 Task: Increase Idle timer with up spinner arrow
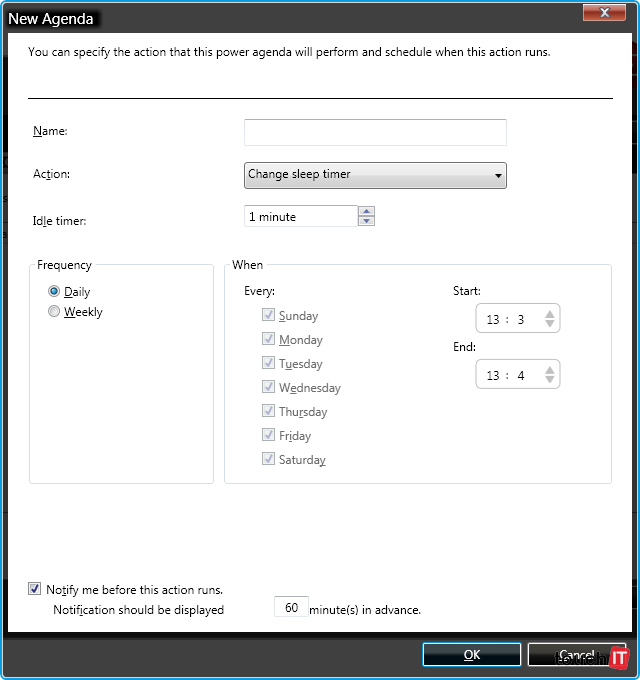(x=366, y=211)
